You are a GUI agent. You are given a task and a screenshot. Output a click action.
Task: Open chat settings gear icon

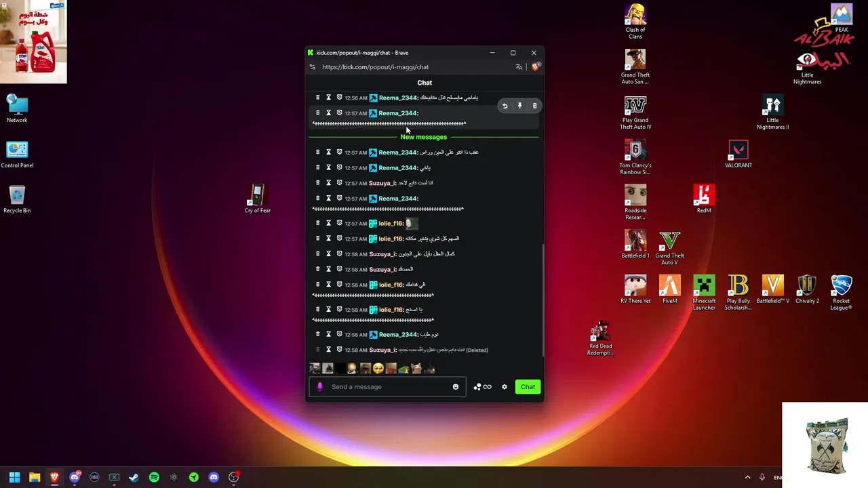click(x=505, y=387)
